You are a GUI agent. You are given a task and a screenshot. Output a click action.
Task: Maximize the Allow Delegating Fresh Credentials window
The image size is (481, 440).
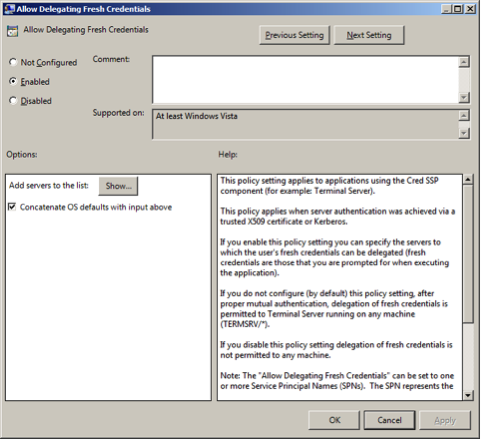tap(458, 9)
